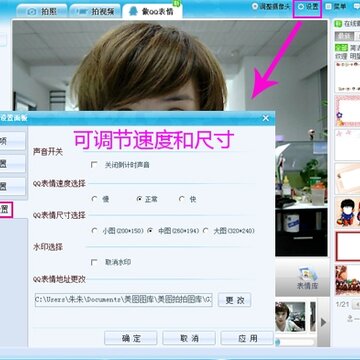
Task: Choose 小图(200*150) size option
Action: pyautogui.click(x=94, y=230)
